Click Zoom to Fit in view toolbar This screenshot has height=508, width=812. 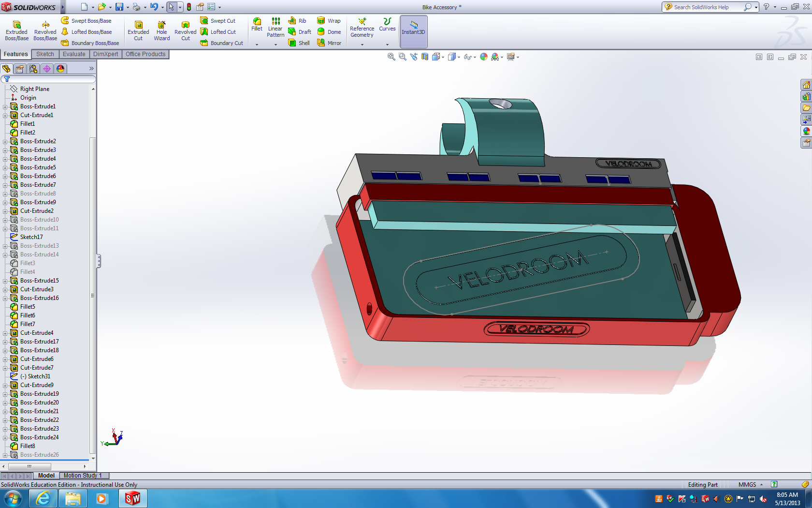point(391,57)
